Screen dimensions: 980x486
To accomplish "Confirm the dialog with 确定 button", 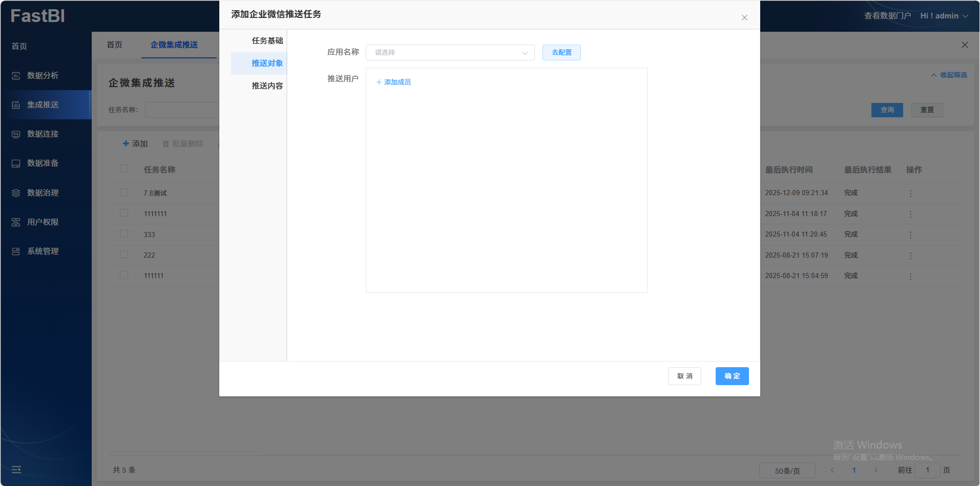I will (x=732, y=376).
